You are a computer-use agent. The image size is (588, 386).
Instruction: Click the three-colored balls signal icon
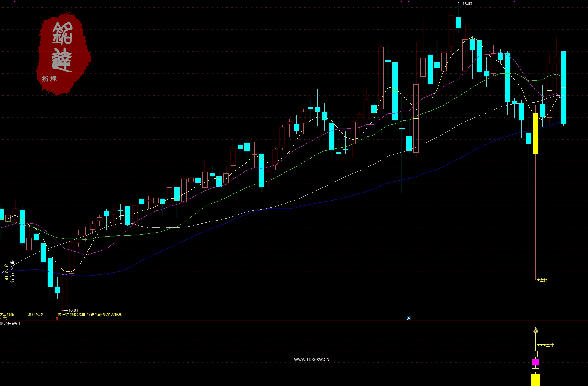(535, 330)
